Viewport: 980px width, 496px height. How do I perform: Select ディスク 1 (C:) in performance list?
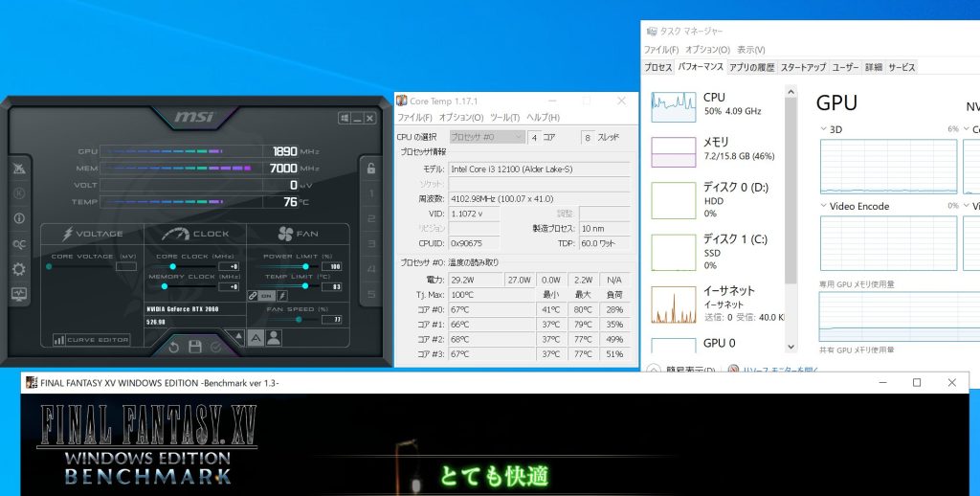[x=716, y=252]
